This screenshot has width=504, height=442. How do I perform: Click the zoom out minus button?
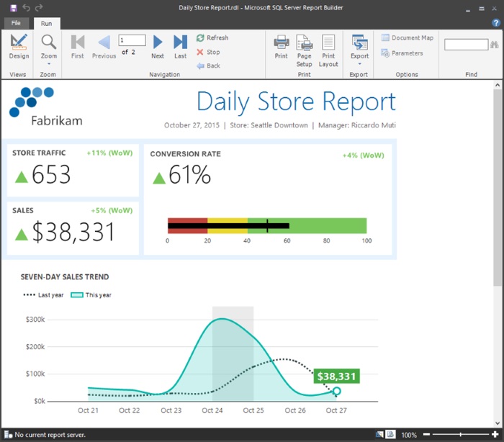click(426, 435)
